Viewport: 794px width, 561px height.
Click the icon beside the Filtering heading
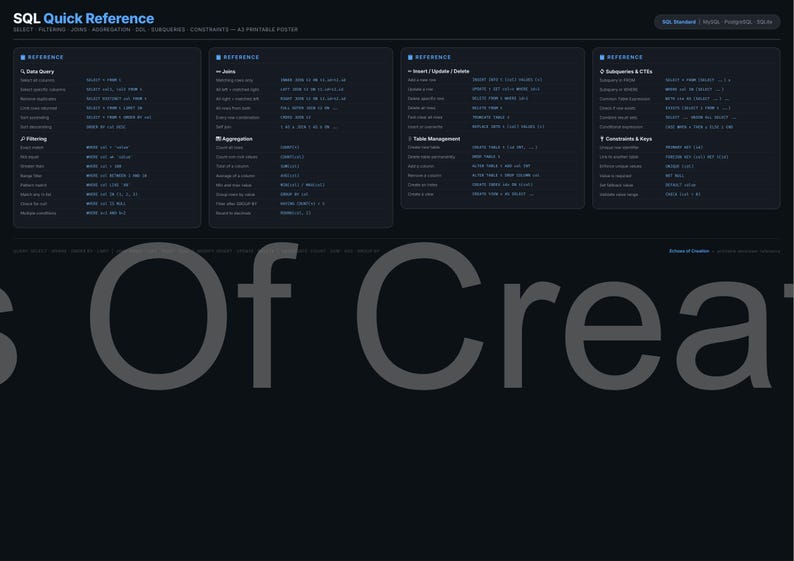[x=23, y=139]
